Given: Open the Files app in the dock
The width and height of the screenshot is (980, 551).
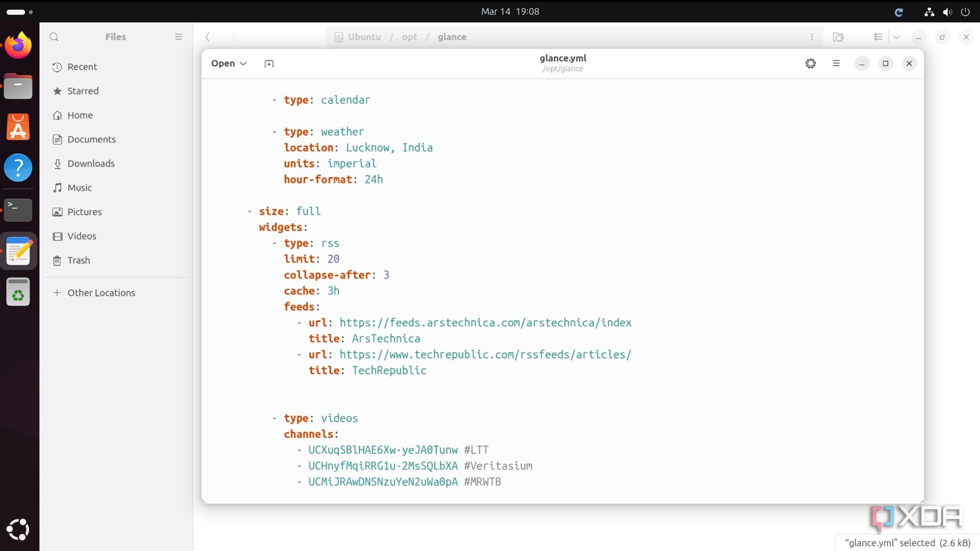Looking at the screenshot, I should (18, 86).
